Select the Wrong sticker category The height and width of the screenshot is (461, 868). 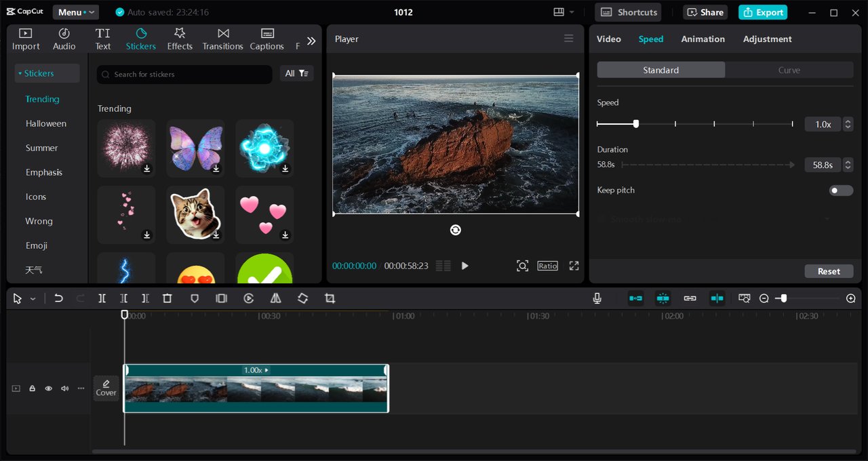pyautogui.click(x=39, y=221)
